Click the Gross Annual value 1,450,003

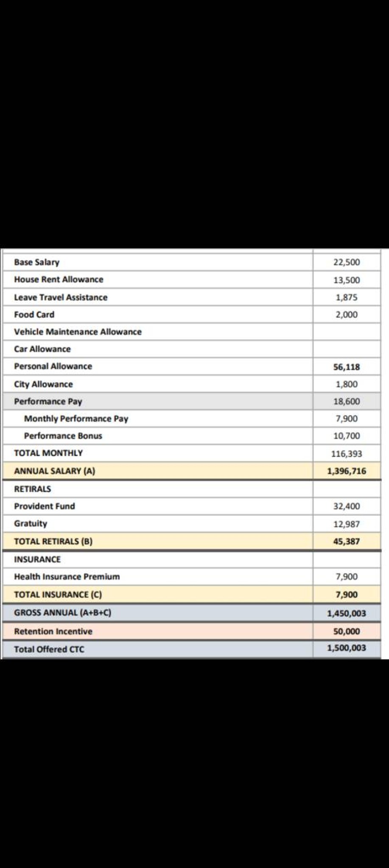click(347, 613)
